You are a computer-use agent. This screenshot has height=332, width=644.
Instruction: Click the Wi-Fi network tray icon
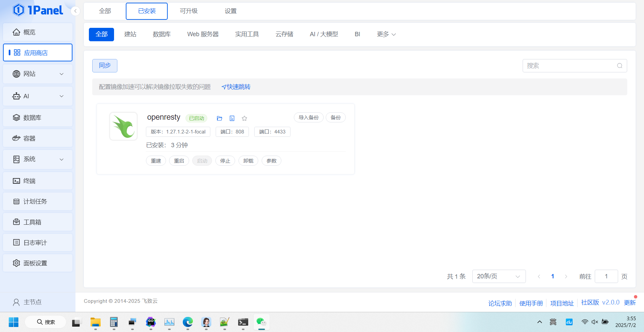point(585,322)
